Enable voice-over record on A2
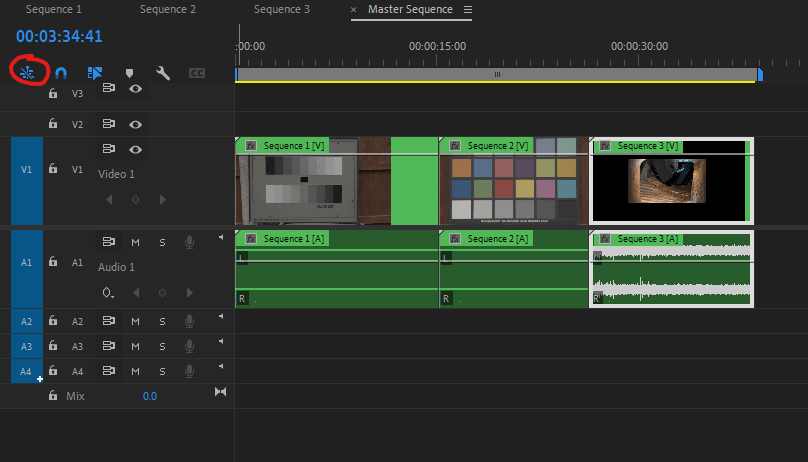This screenshot has width=808, height=462. pyautogui.click(x=190, y=321)
